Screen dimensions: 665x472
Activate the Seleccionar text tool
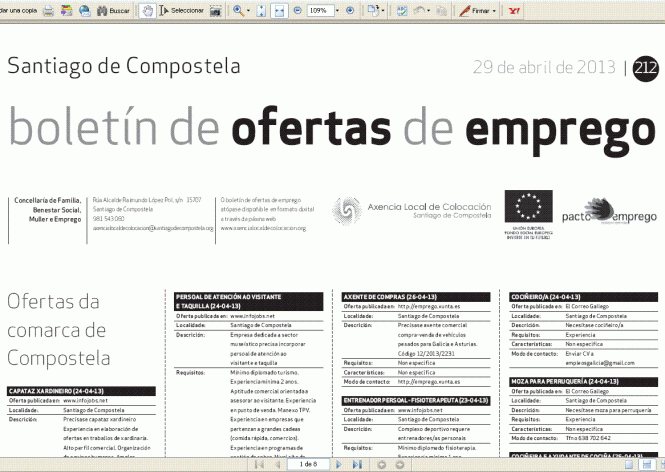click(182, 11)
